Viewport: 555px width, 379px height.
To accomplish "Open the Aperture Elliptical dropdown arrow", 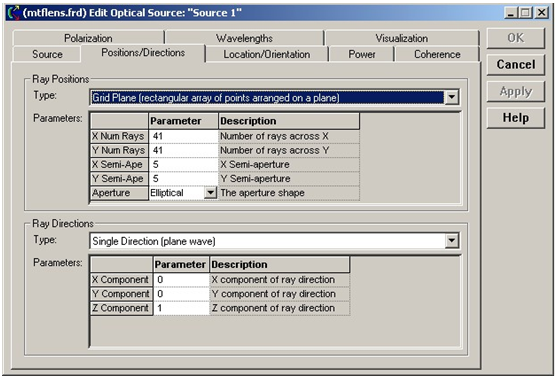I will click(x=211, y=193).
